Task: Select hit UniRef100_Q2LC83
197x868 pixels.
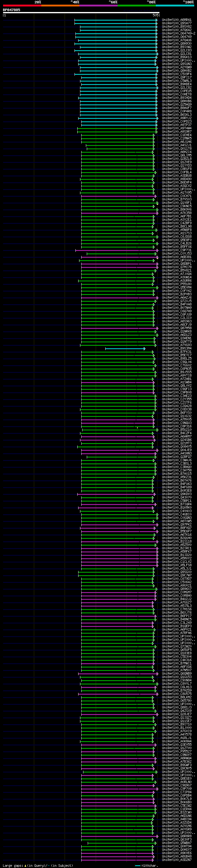Action: pyautogui.click(x=176, y=50)
